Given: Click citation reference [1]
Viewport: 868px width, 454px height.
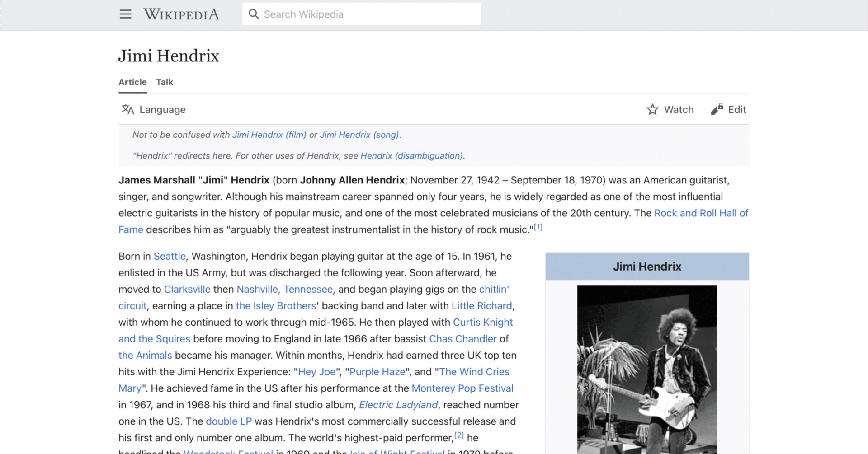Looking at the screenshot, I should (x=538, y=227).
